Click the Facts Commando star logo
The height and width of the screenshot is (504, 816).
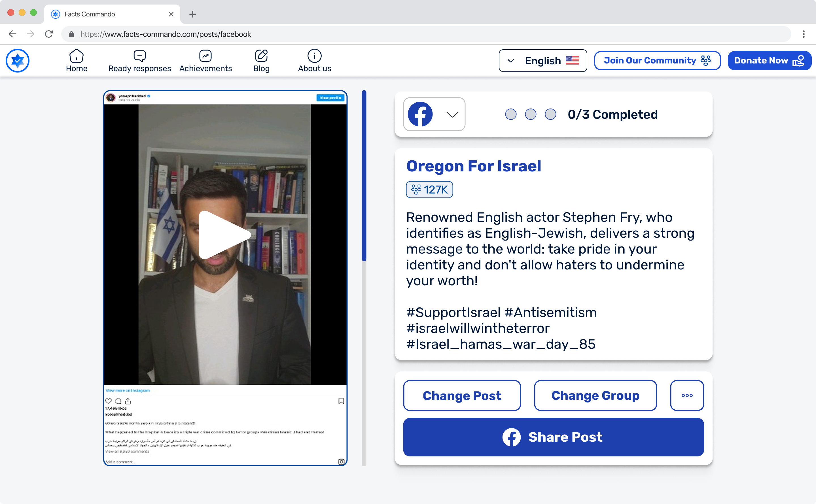coord(18,61)
